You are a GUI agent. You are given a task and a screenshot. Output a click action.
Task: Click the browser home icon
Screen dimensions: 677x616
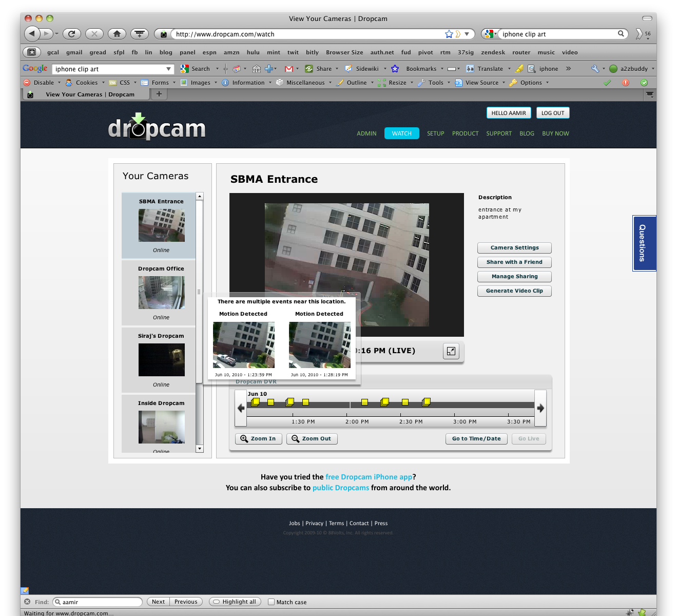tap(117, 34)
